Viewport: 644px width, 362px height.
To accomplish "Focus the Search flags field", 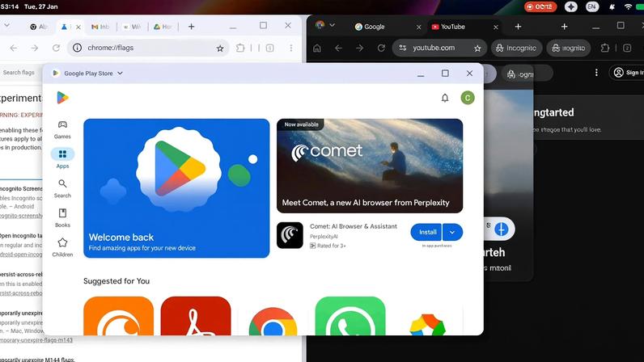I will point(19,73).
